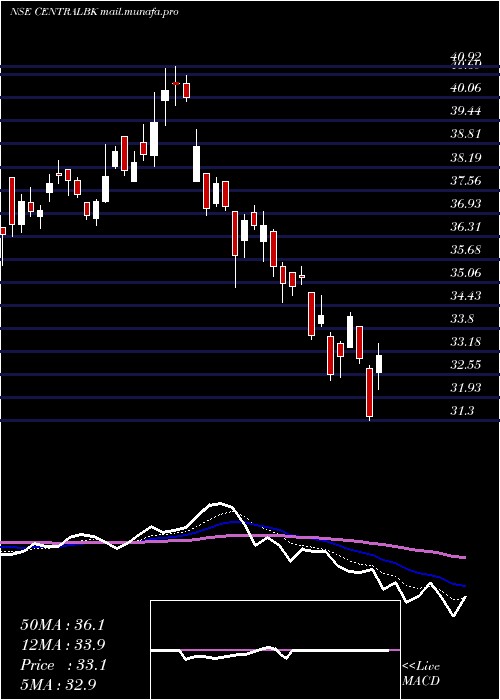Select the 31.93 price axis label
This screenshot has height=700, width=500.
(466, 388)
